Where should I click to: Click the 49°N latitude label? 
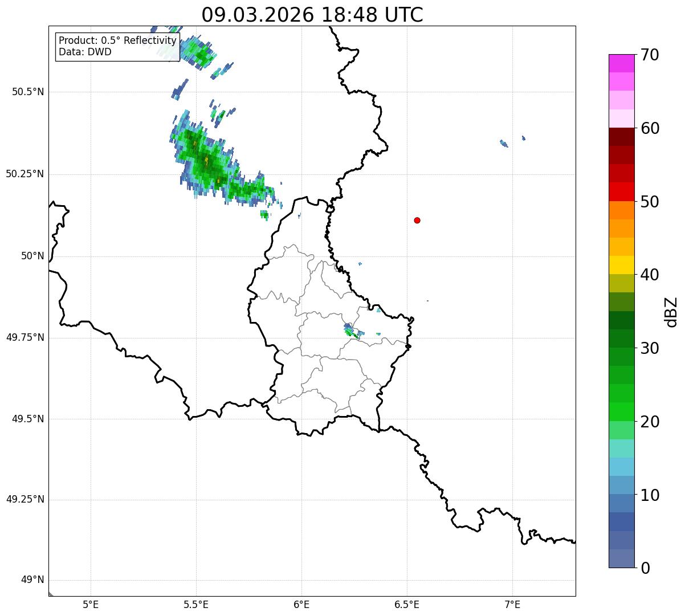click(32, 580)
